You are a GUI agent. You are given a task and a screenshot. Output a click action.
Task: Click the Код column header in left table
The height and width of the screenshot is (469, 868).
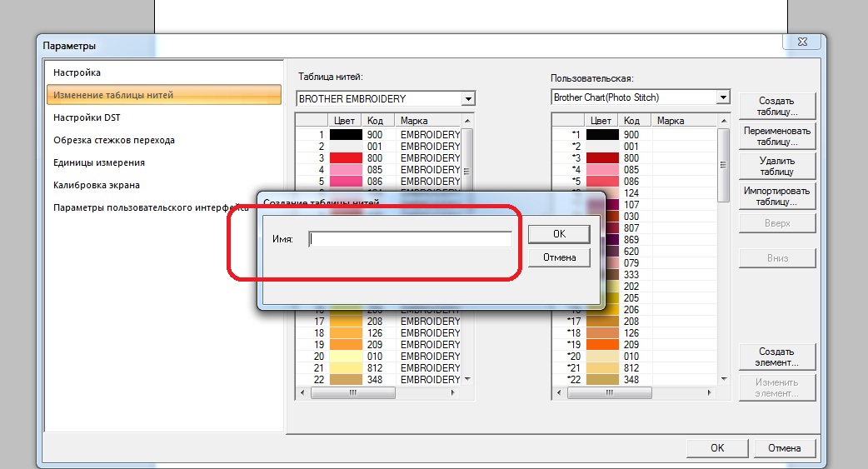(375, 121)
